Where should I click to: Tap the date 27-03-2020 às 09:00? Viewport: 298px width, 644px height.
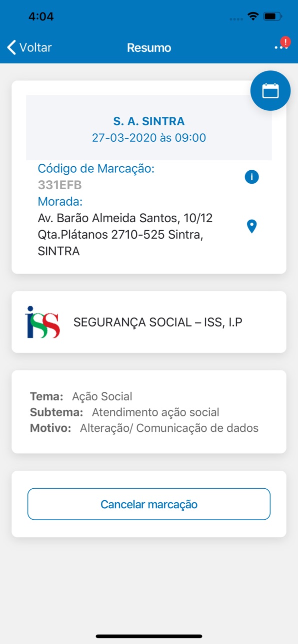click(149, 138)
